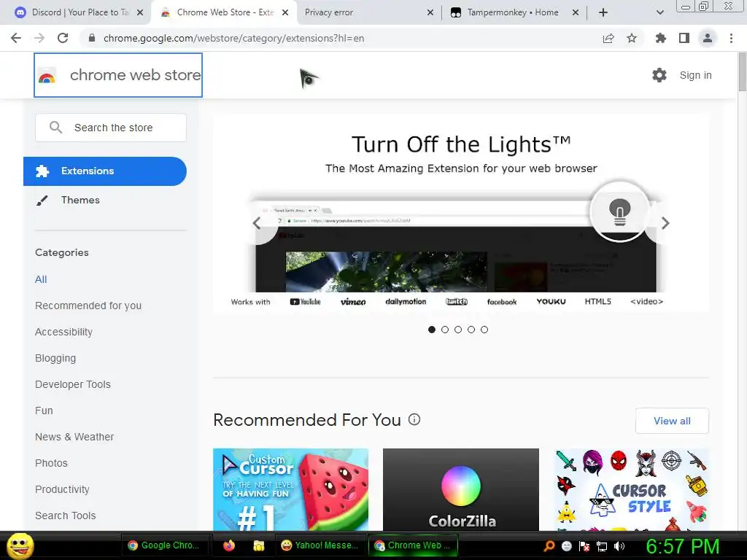
Task: Select Themes in the sidebar
Action: click(x=80, y=200)
